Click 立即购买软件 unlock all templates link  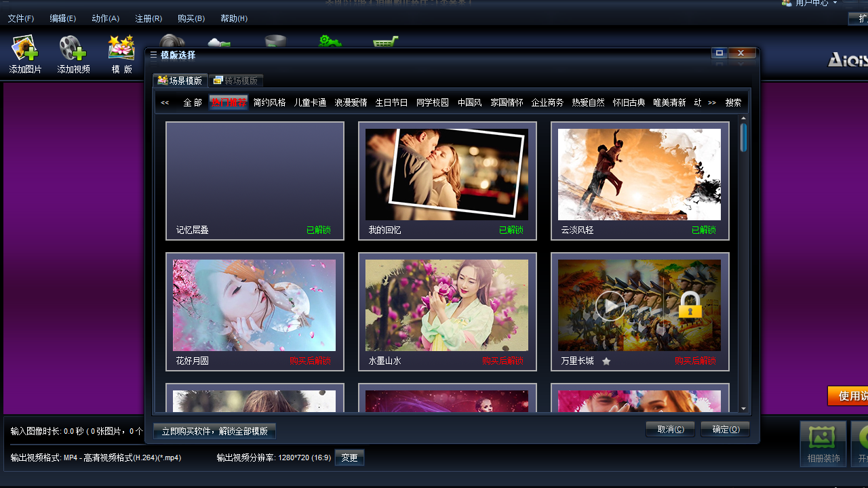pos(214,431)
